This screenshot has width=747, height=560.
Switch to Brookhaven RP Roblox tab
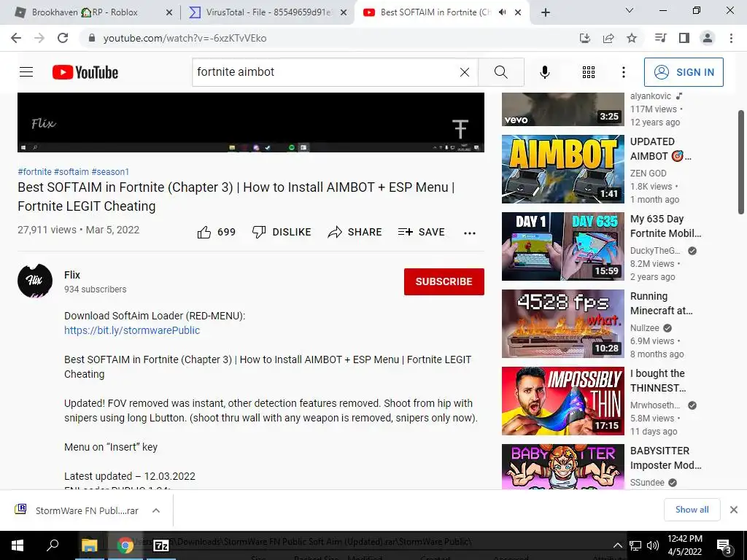85,12
